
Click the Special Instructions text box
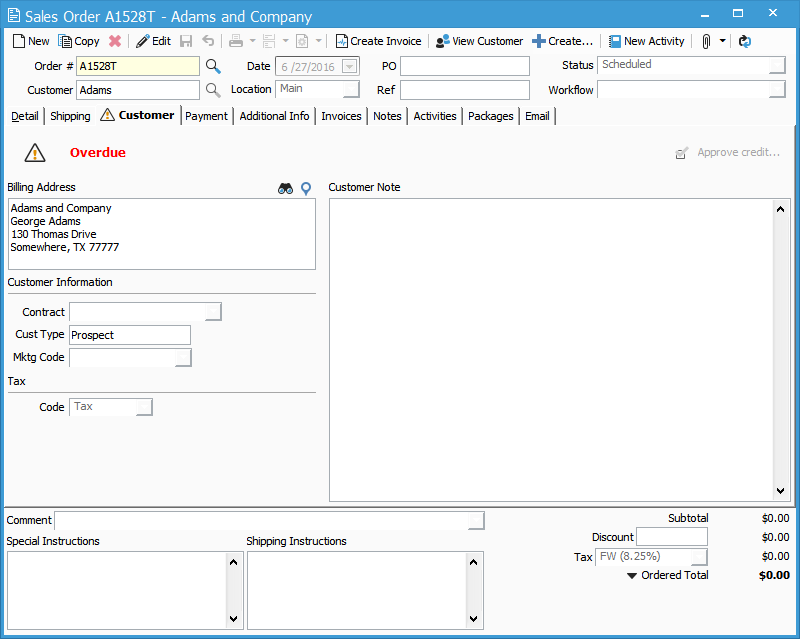(117, 590)
